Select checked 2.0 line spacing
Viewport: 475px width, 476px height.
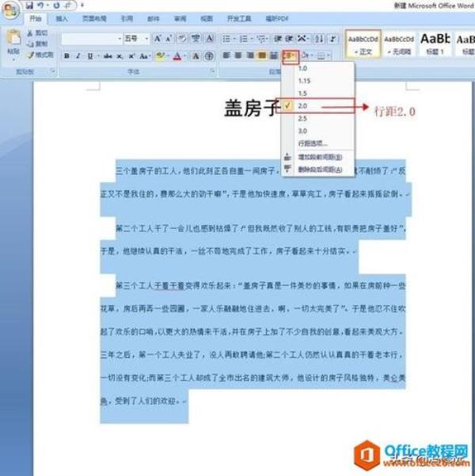click(317, 106)
